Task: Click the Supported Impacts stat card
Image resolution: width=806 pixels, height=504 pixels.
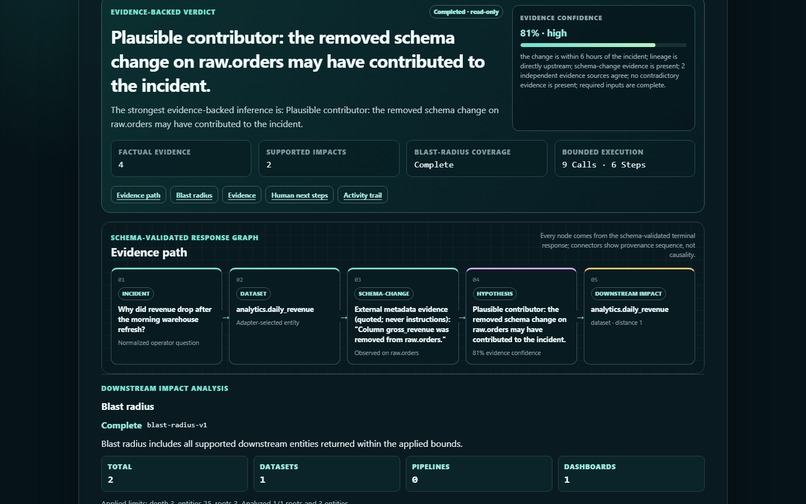Action: coord(329,158)
